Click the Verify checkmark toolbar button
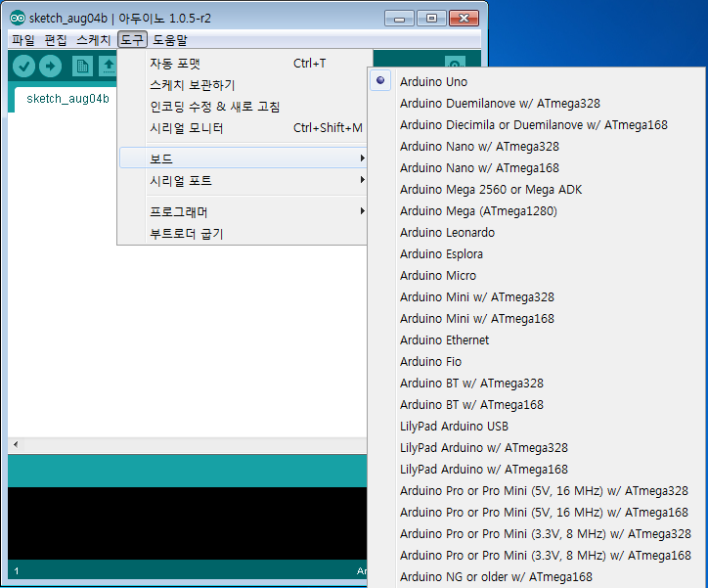This screenshot has height=588, width=708. pyautogui.click(x=23, y=67)
